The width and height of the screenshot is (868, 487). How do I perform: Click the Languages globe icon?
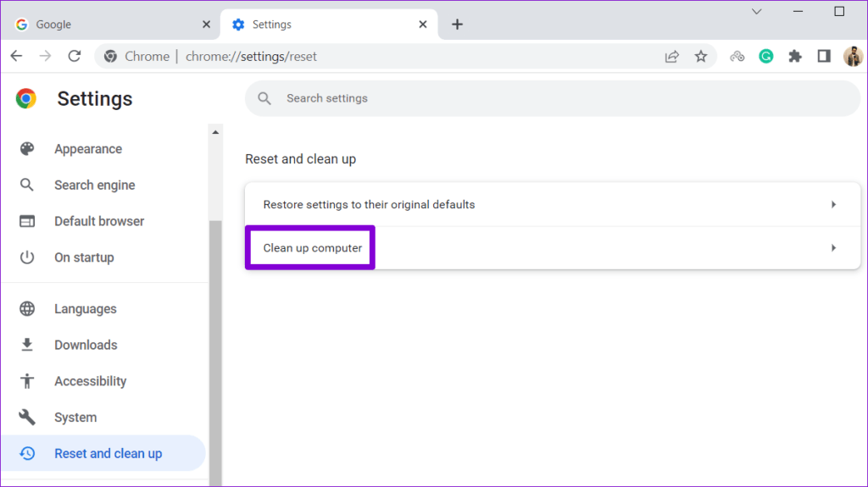(27, 309)
